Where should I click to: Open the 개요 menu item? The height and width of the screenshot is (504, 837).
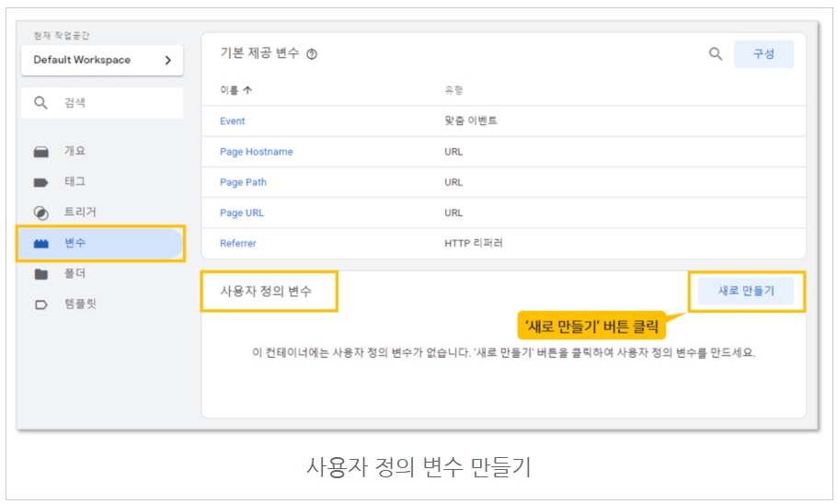(75, 151)
